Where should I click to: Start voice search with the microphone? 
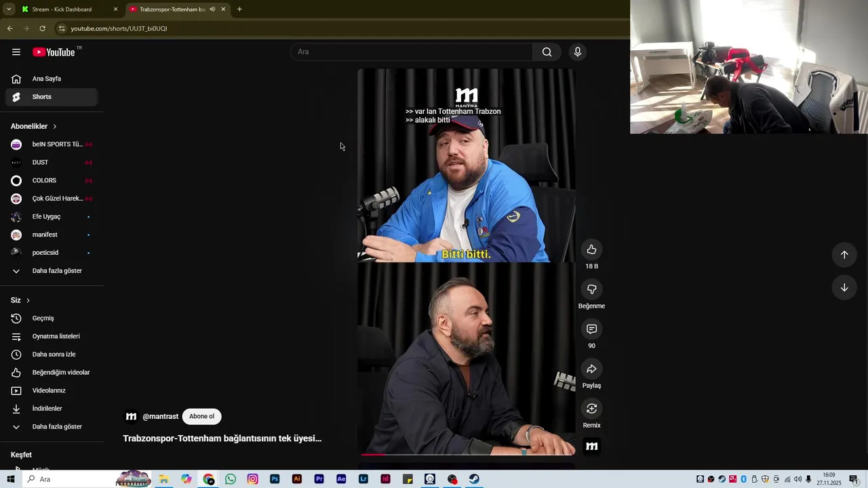pos(578,52)
